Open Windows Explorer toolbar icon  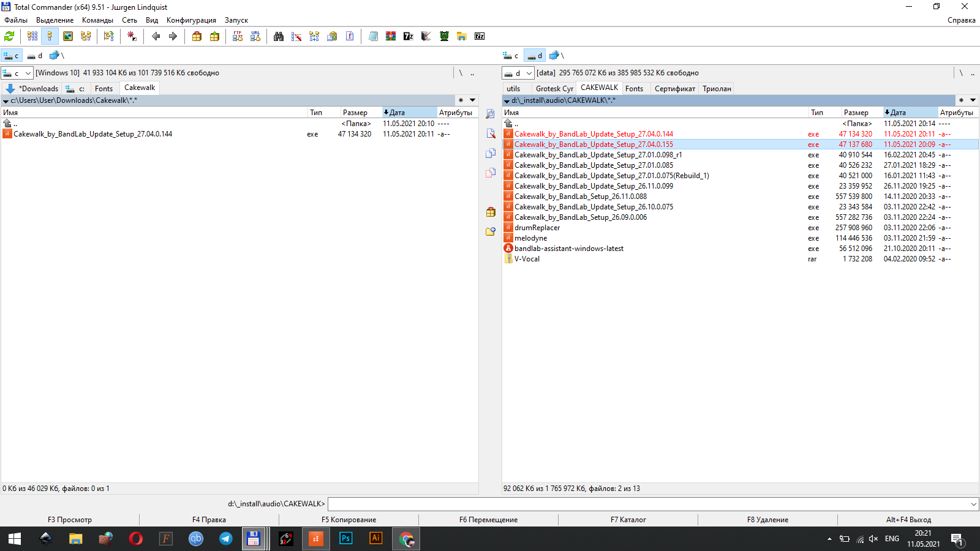tap(462, 36)
